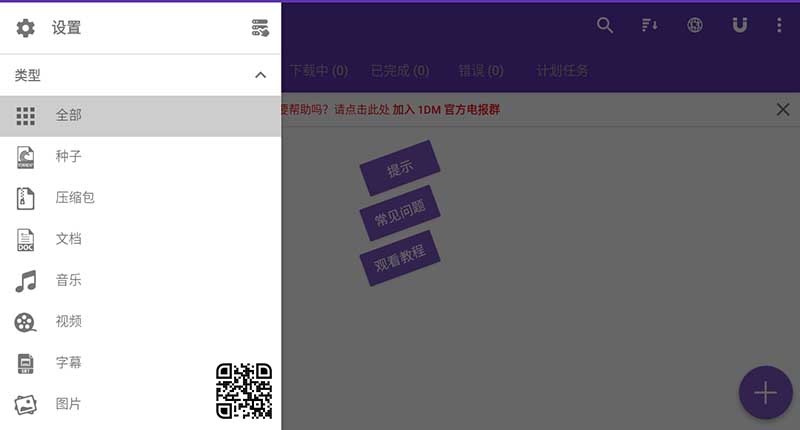This screenshot has width=800, height=430.
Task: Choose the 文档 document category
Action: click(68, 239)
